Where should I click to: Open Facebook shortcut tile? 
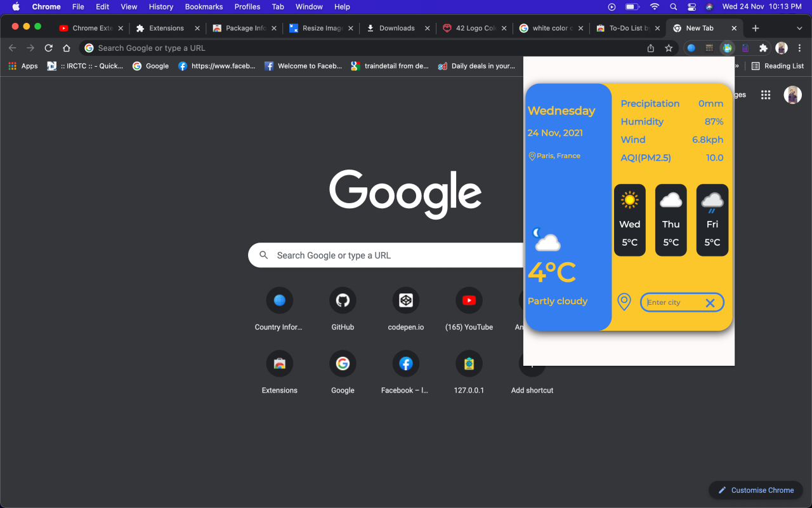406,372
